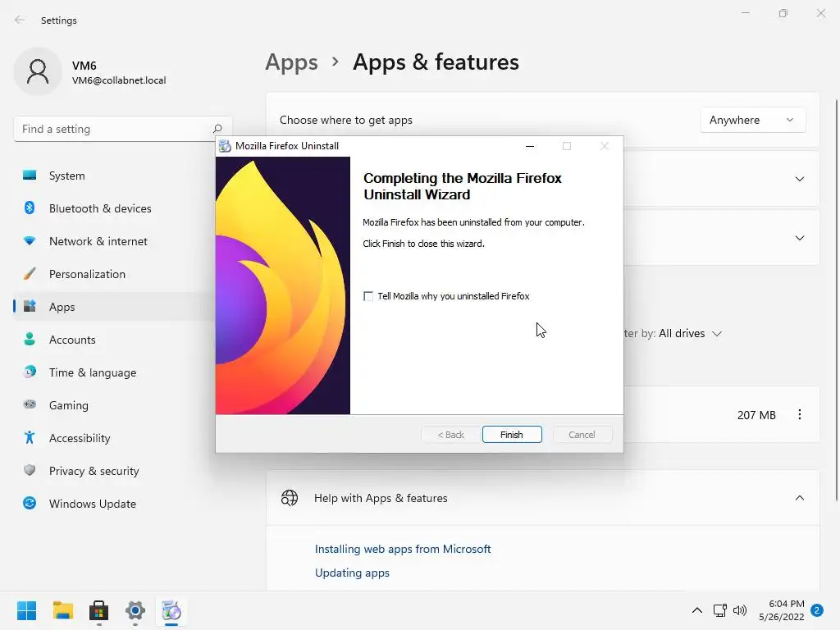This screenshot has height=630, width=840.
Task: Click the search magnifier icon in Settings
Action: click(x=217, y=129)
